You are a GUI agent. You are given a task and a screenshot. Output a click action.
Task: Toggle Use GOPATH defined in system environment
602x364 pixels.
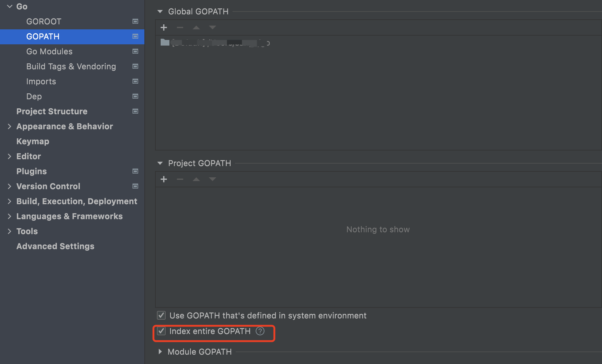[x=161, y=315]
